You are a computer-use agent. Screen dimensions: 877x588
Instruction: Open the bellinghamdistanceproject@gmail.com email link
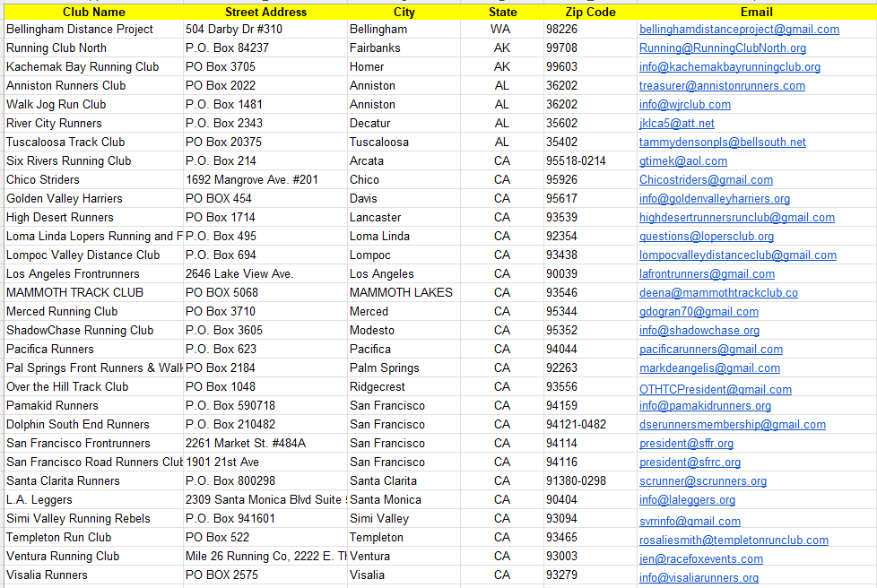[739, 30]
